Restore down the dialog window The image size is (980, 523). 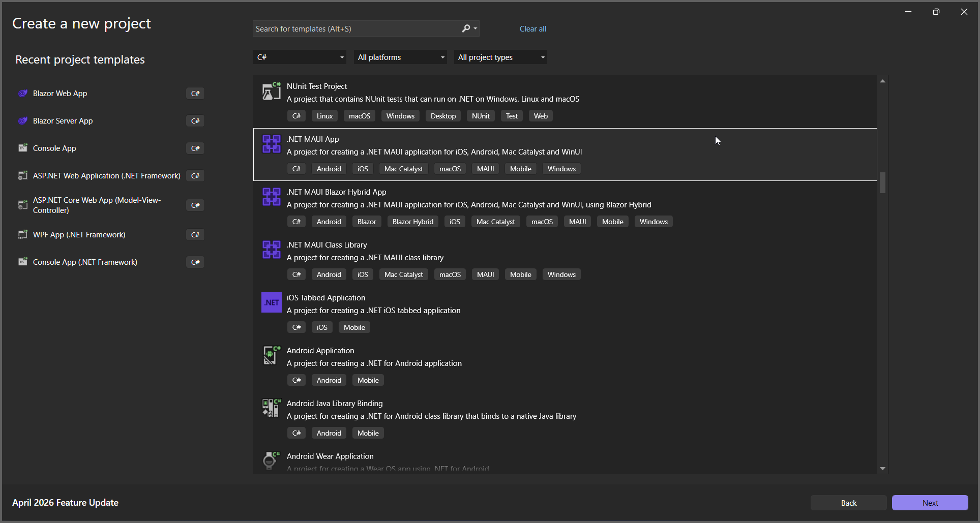(x=936, y=12)
